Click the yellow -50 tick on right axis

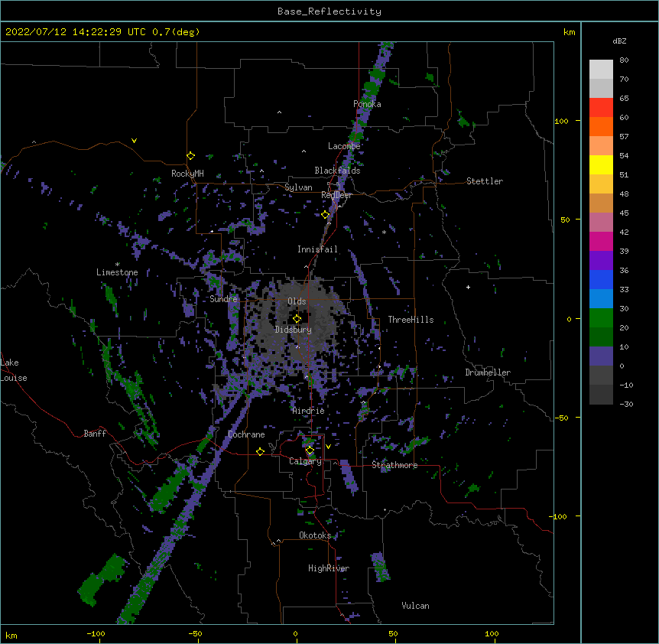[x=561, y=418]
